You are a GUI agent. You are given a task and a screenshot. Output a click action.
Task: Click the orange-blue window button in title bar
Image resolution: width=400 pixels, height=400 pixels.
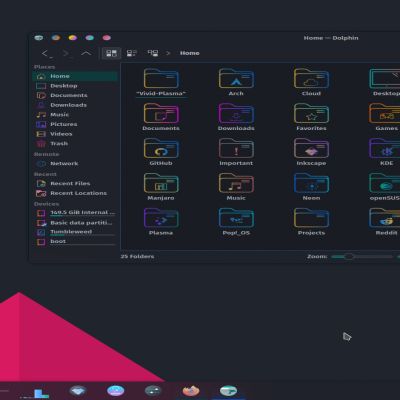pyautogui.click(x=56, y=38)
